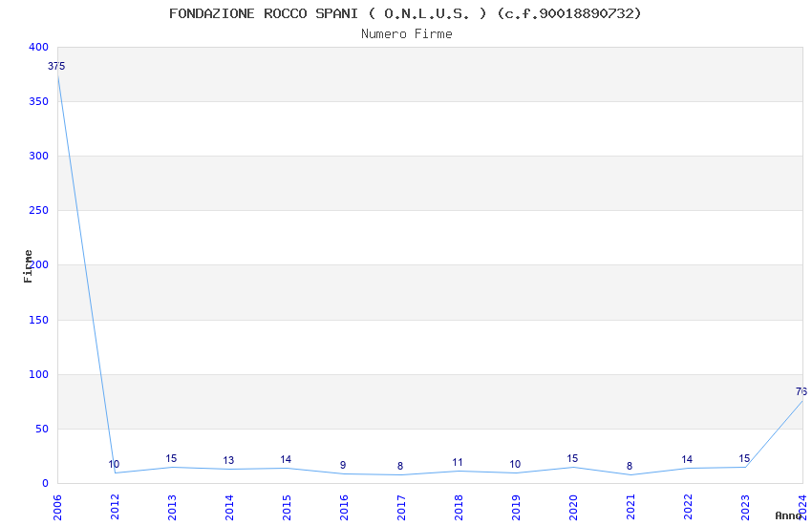Click x-axis year 2022

tap(688, 507)
